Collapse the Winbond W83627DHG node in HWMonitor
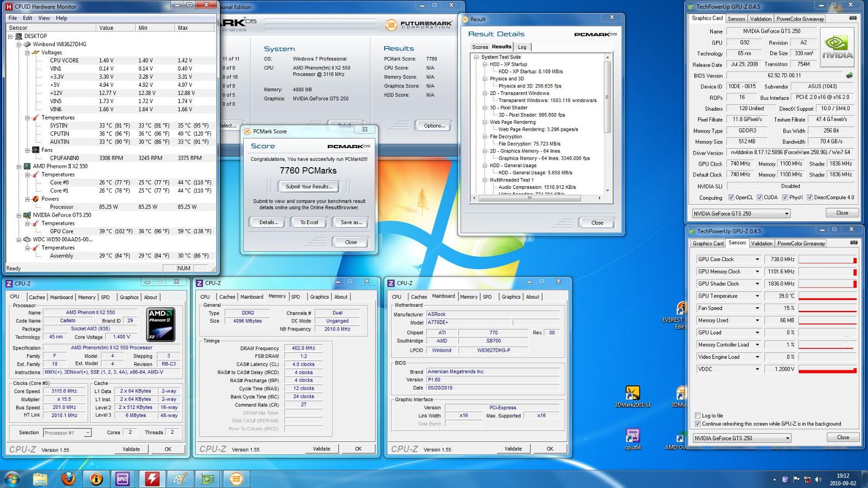The image size is (868, 488). (18, 45)
